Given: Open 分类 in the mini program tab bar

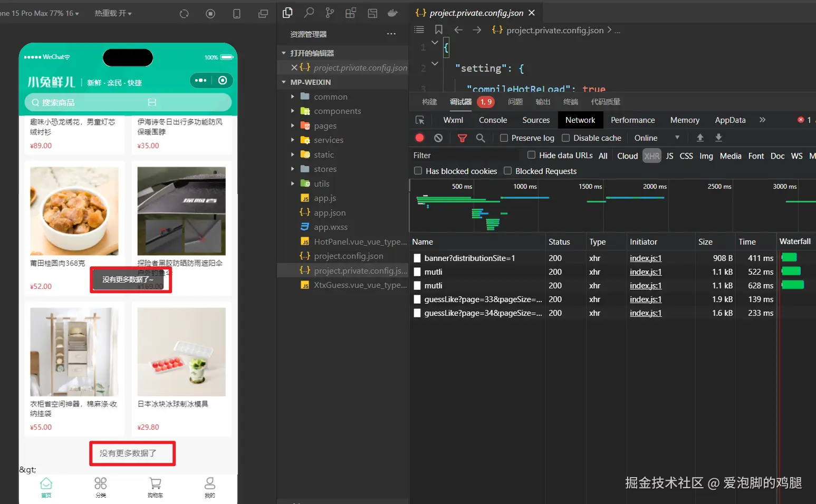Looking at the screenshot, I should click(101, 488).
